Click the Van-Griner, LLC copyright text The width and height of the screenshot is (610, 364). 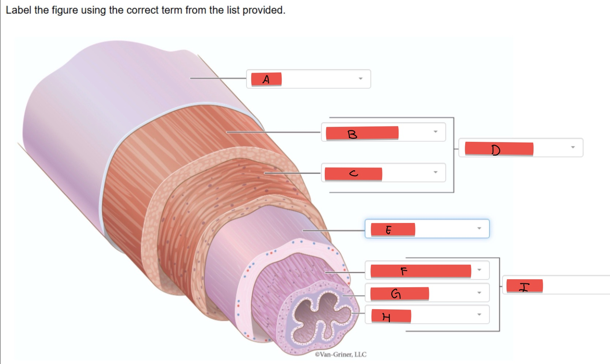click(340, 354)
